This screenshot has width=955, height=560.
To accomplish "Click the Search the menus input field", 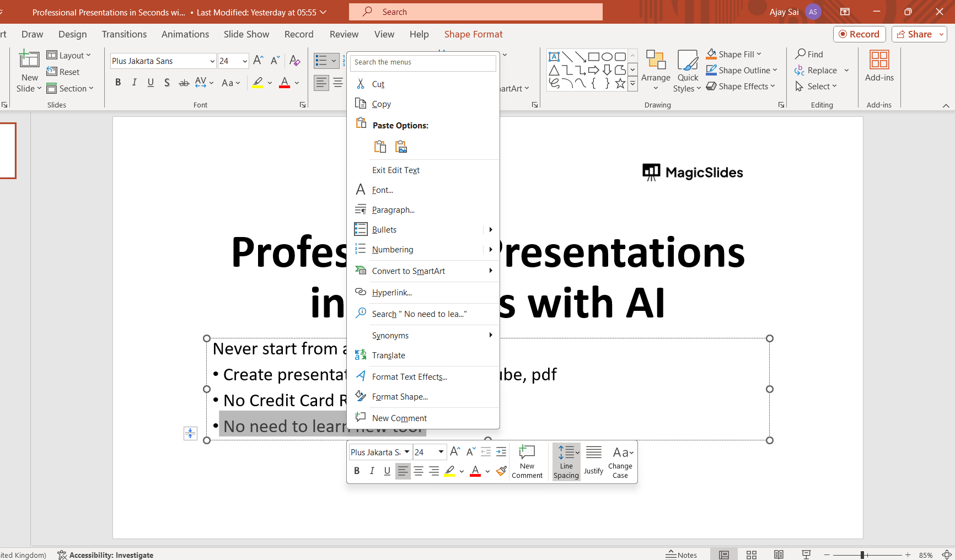I will point(423,62).
